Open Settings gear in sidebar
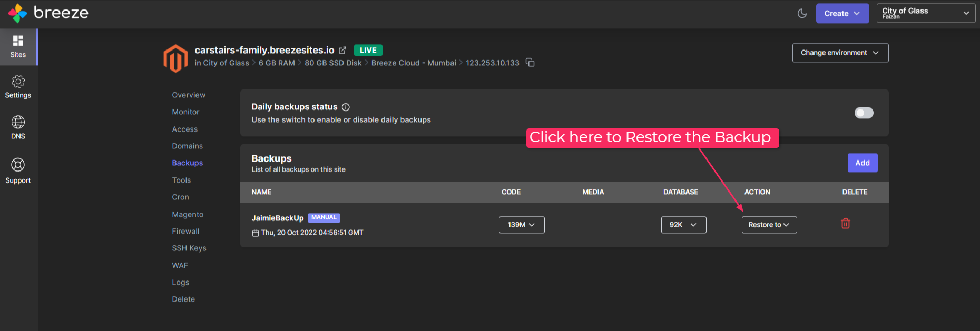The image size is (980, 331). [x=18, y=87]
